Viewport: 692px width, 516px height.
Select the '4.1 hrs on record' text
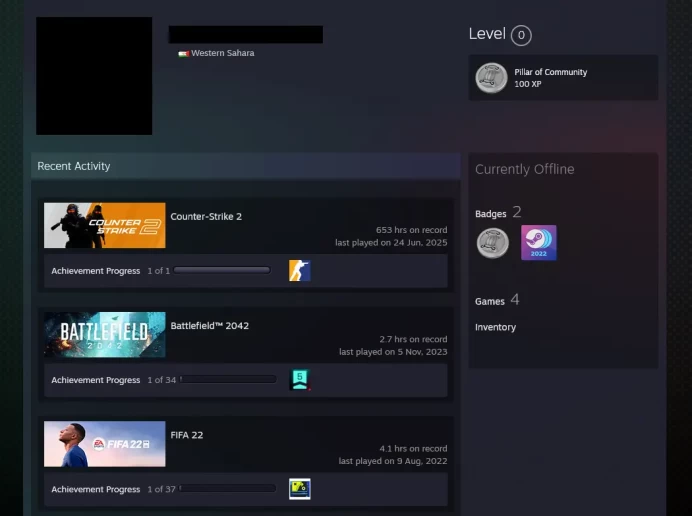click(x=413, y=448)
